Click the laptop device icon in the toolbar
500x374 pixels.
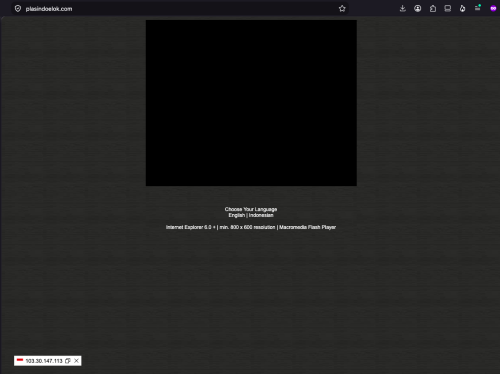tap(448, 9)
